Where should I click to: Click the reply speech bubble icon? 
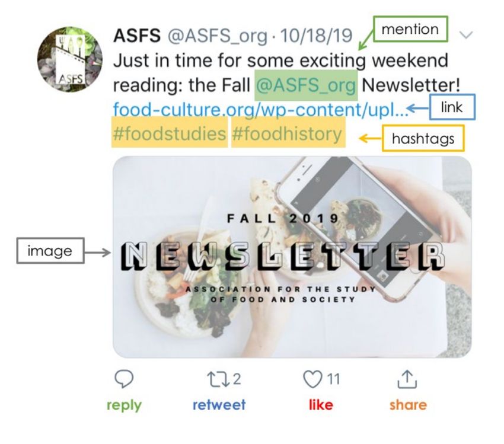(124, 379)
